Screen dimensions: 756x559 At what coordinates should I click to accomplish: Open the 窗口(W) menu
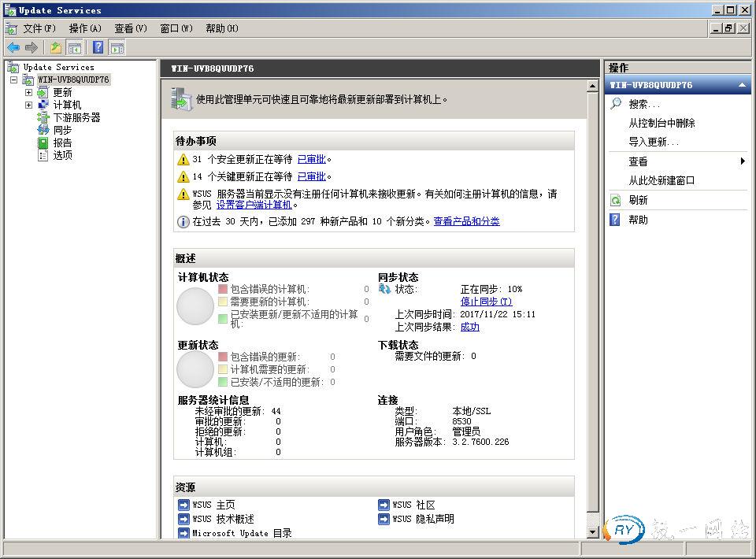pyautogui.click(x=176, y=28)
